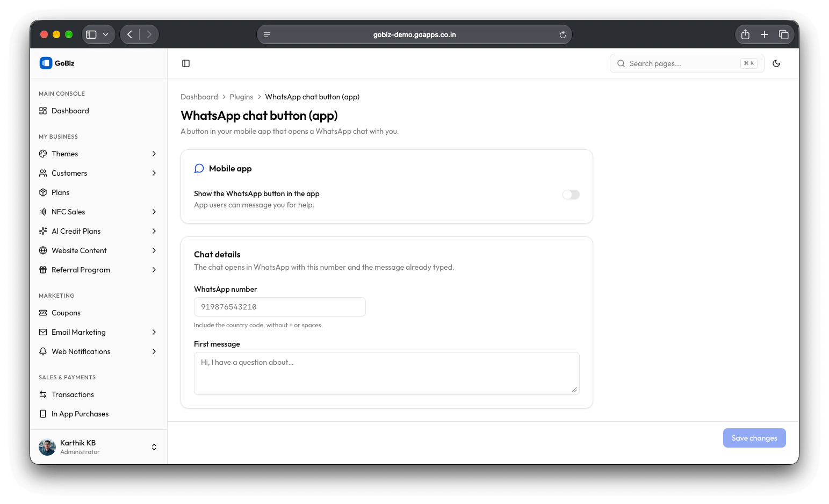This screenshot has width=829, height=504.
Task: Click the Search pages box
Action: (x=687, y=63)
